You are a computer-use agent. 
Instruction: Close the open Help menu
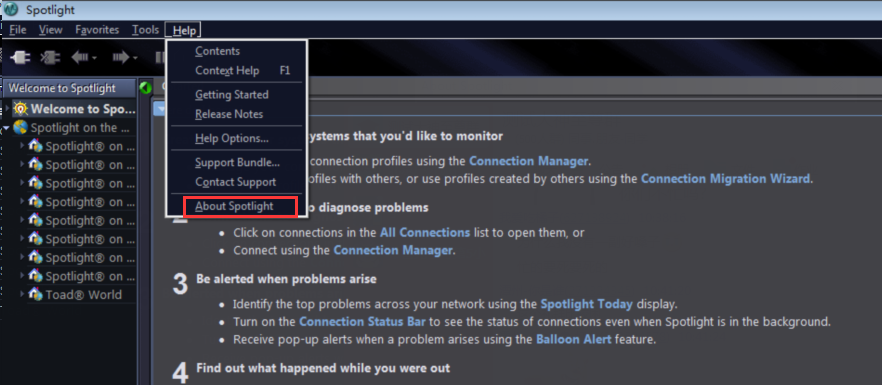click(184, 30)
